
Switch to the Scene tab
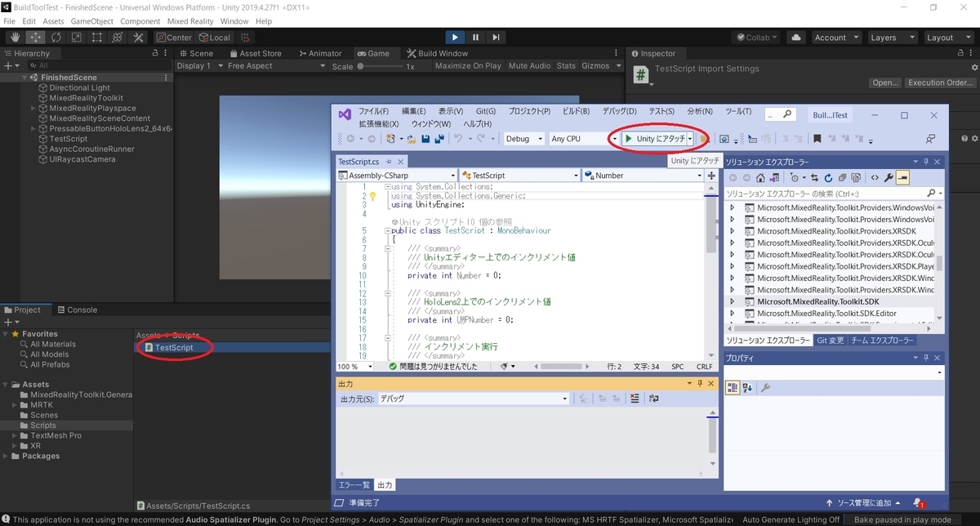tap(196, 53)
